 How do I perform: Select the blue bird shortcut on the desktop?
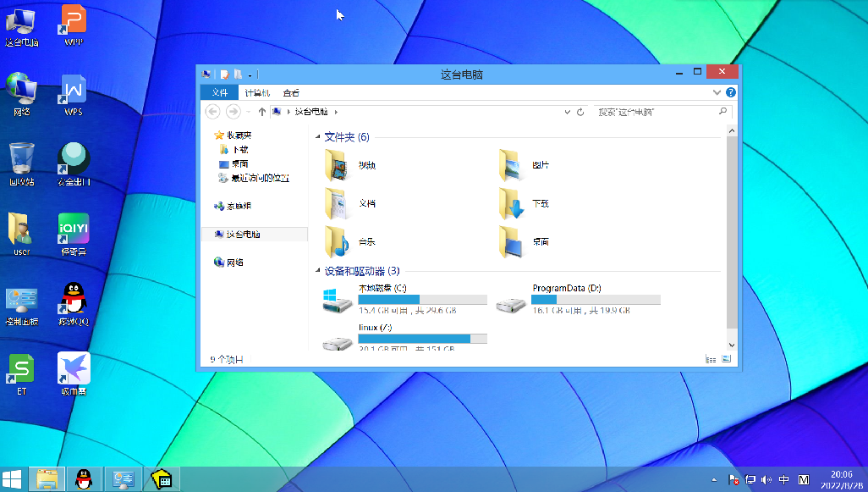pos(74,374)
